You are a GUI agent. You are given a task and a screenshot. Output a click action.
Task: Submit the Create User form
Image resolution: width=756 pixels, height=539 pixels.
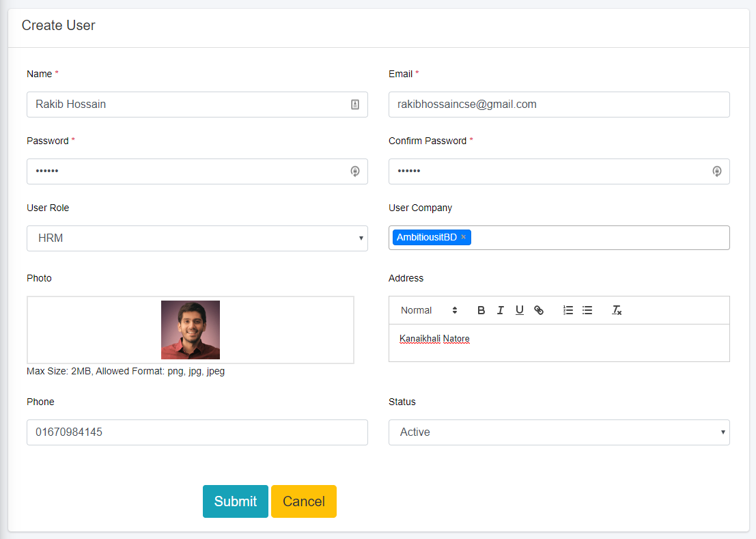235,501
